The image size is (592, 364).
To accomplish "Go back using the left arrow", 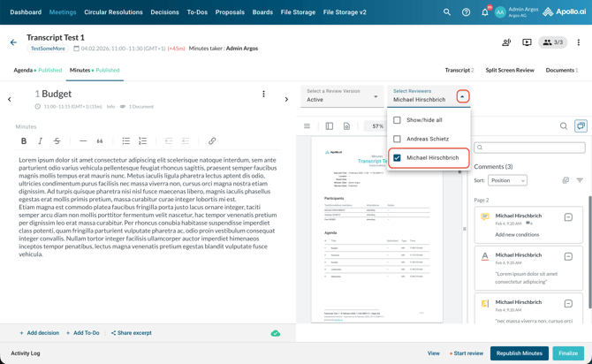I will (x=13, y=42).
